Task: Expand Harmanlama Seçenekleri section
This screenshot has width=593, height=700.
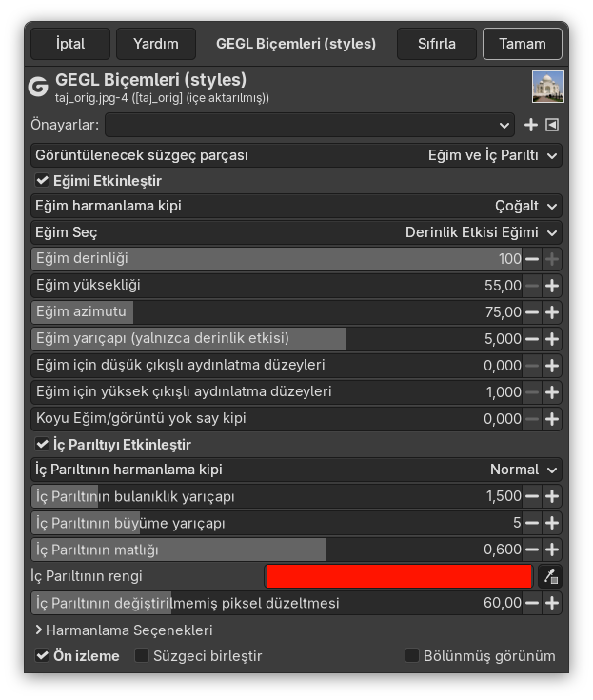Action: [124, 630]
